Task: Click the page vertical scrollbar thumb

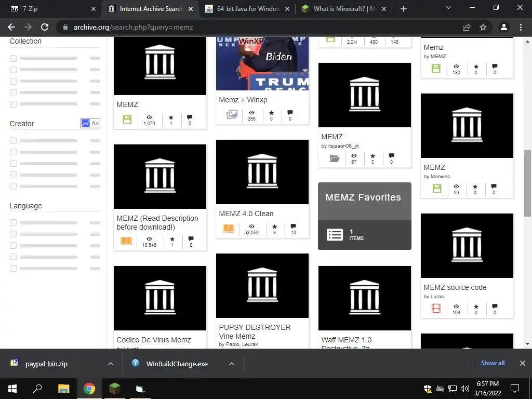Action: click(x=527, y=183)
